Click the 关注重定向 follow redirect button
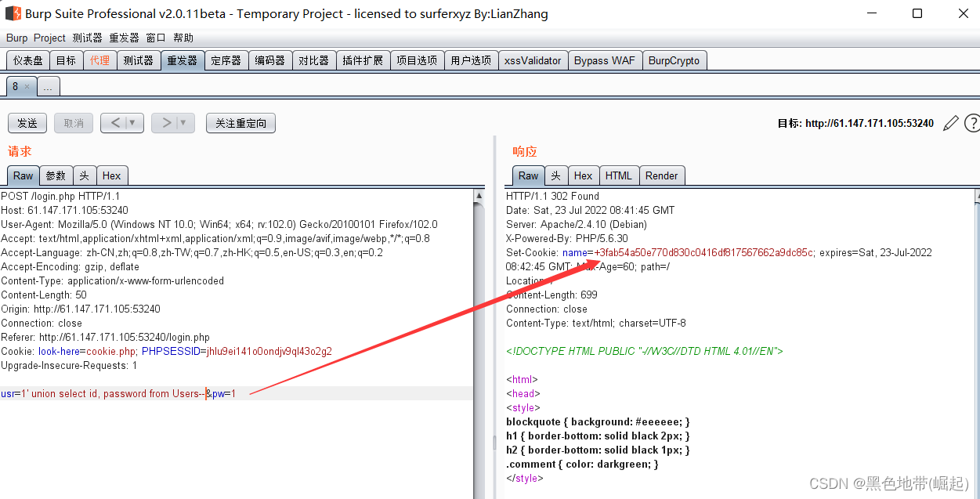 240,123
